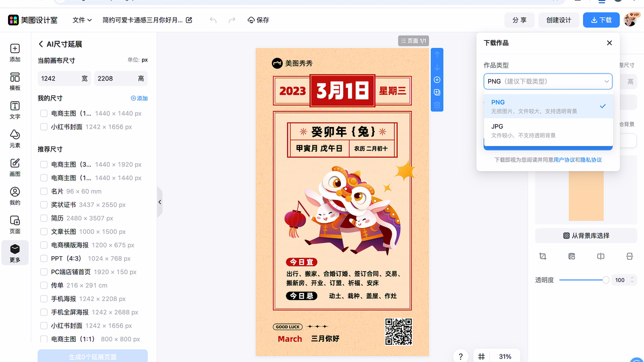Expand the 文件 dropdown menu
This screenshot has height=362, width=644.
82,20
